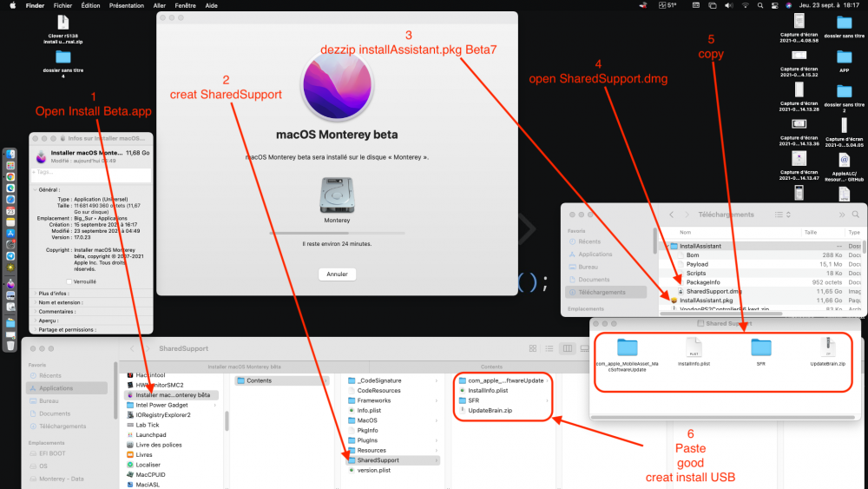Open the Finder menu in menu bar
This screenshot has height=489, width=868.
(35, 5)
